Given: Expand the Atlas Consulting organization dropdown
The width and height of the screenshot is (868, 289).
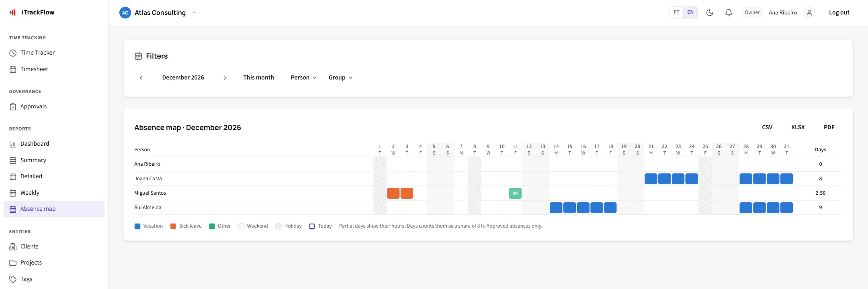Looking at the screenshot, I should click(x=194, y=12).
